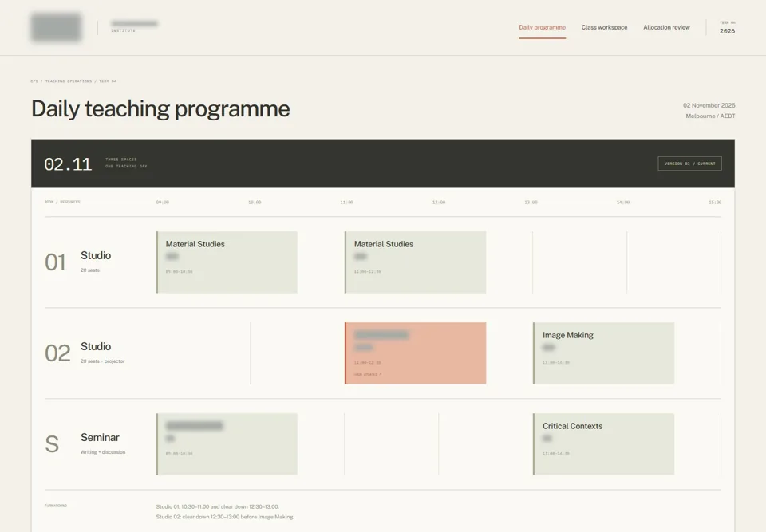Select the S Seminar room row label
The image size is (766, 532).
pos(85,444)
